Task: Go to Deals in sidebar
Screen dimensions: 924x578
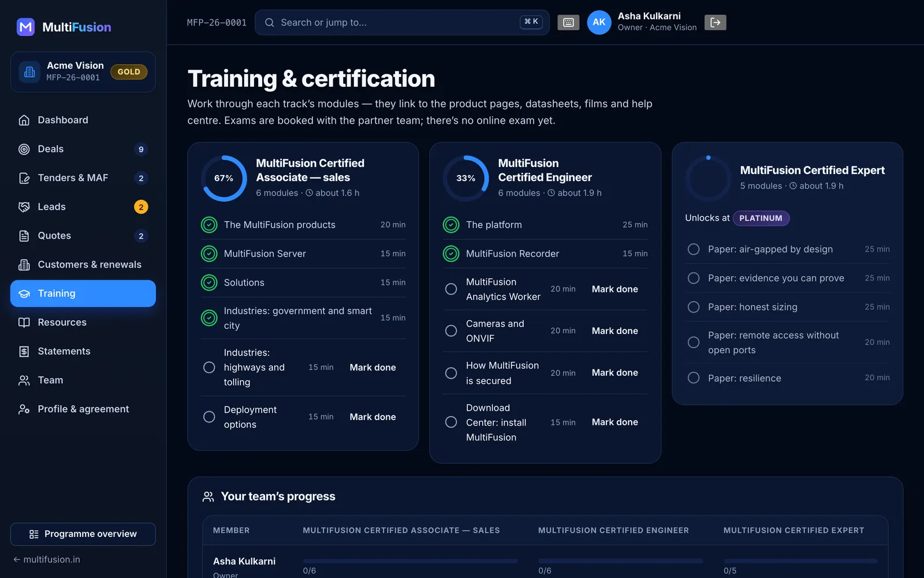Action: (x=83, y=149)
